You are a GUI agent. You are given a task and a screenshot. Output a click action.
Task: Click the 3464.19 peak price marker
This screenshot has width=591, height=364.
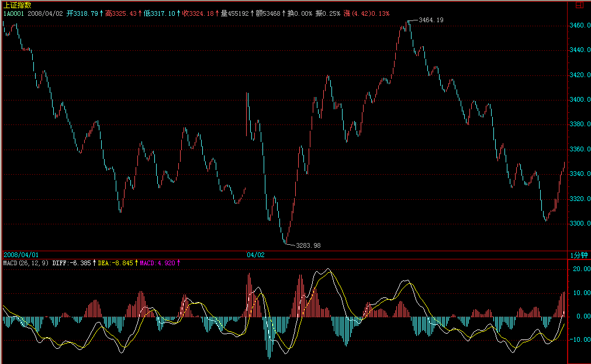[431, 20]
